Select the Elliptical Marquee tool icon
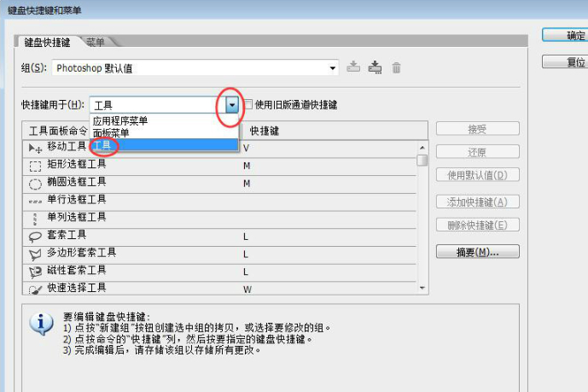The image size is (588, 392). [x=35, y=184]
